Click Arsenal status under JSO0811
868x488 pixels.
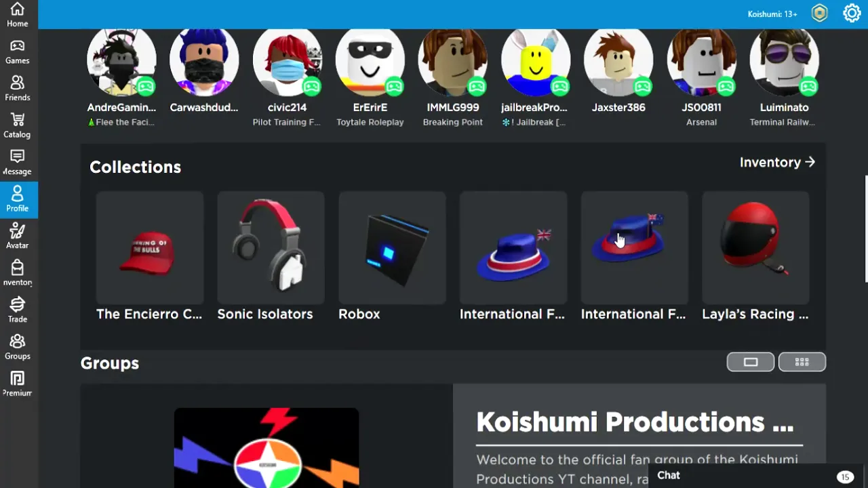[701, 122]
